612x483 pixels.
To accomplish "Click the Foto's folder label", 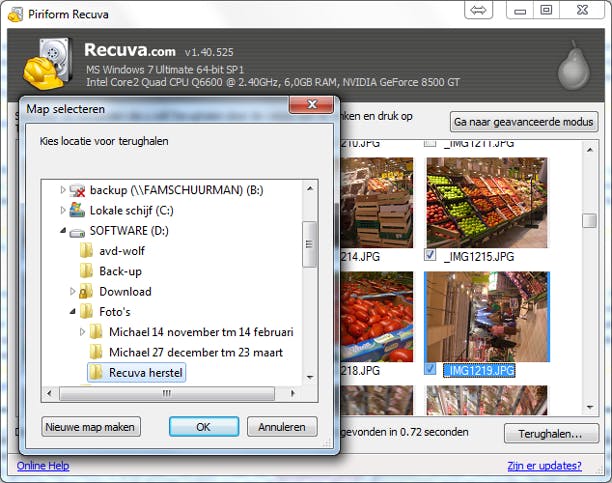I will (115, 312).
